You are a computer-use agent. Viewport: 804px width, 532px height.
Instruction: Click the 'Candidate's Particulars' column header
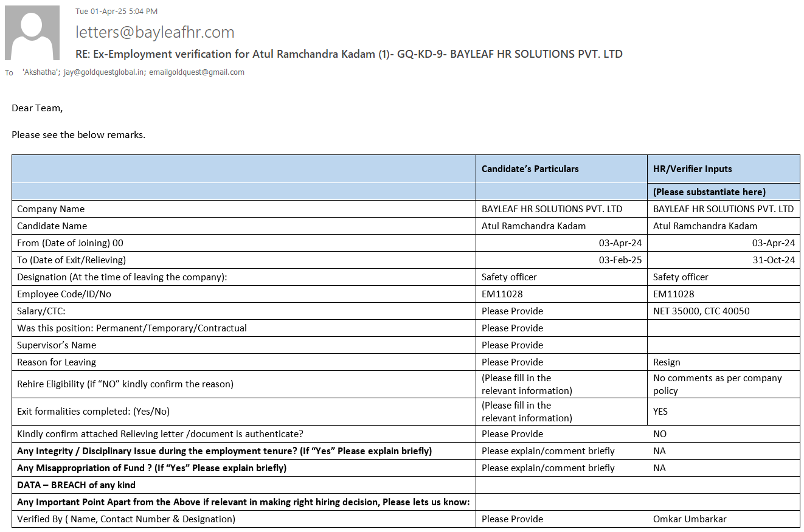pyautogui.click(x=530, y=169)
